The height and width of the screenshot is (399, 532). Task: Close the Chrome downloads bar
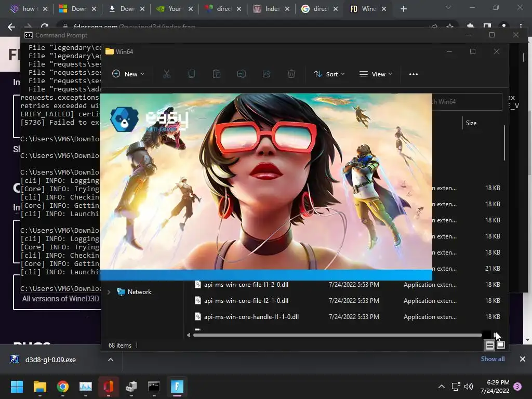pos(523,359)
